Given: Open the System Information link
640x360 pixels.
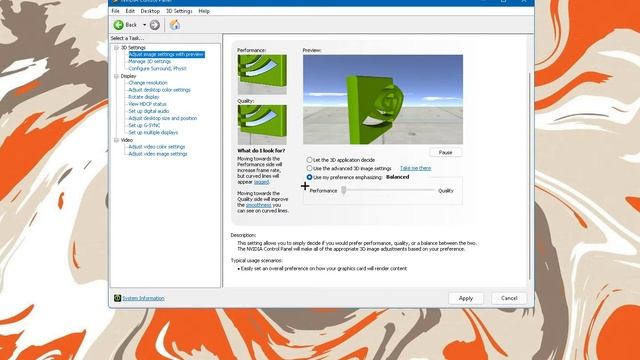Looking at the screenshot, I should [x=143, y=298].
